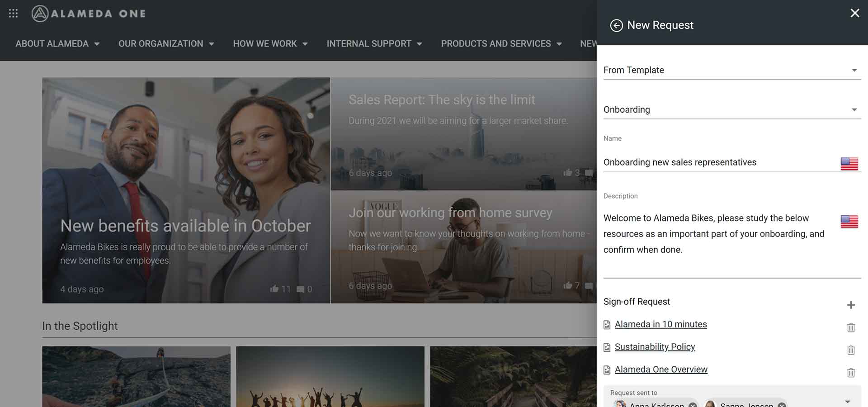868x407 pixels.
Task: Open the Products and Services menu
Action: pos(501,44)
